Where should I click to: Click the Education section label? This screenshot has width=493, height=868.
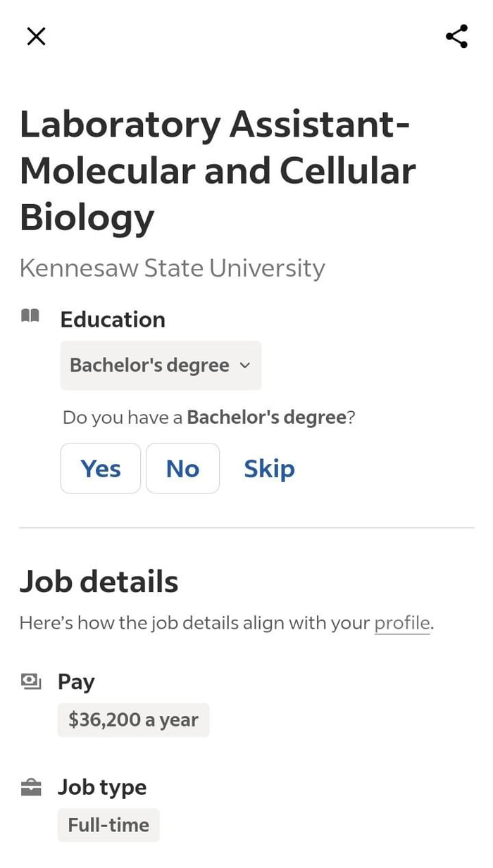113,319
